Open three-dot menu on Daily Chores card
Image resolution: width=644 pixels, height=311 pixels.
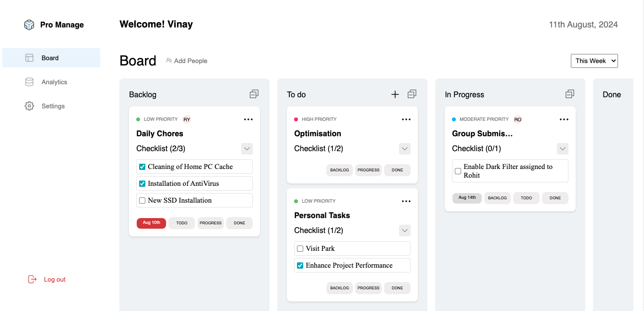point(248,119)
